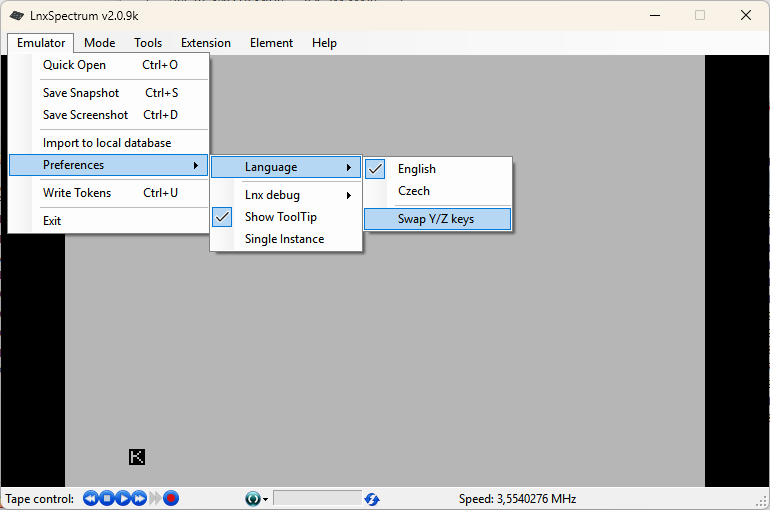This screenshot has width=770, height=510.
Task: Minimize the LnxSpectrum window
Action: 655,16
